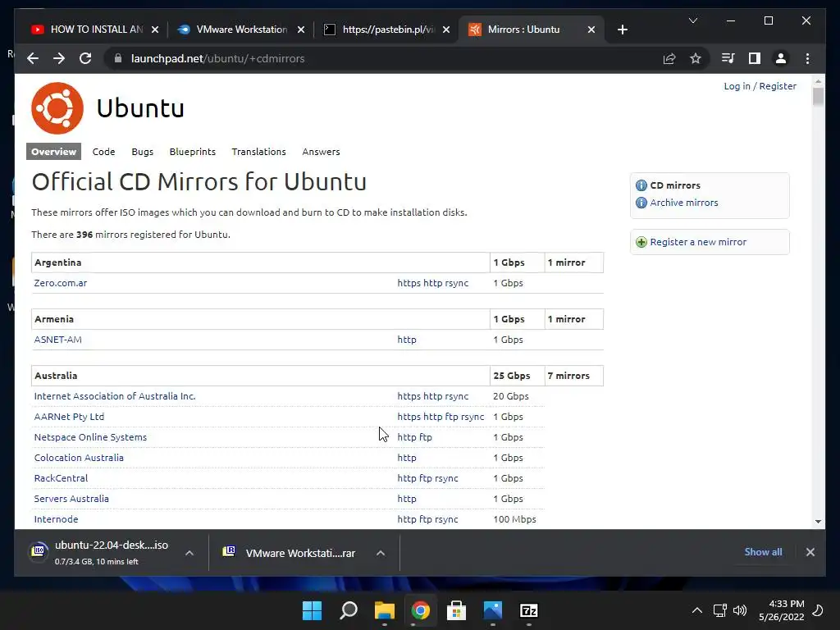Open the media control playlist icon

[728, 58]
